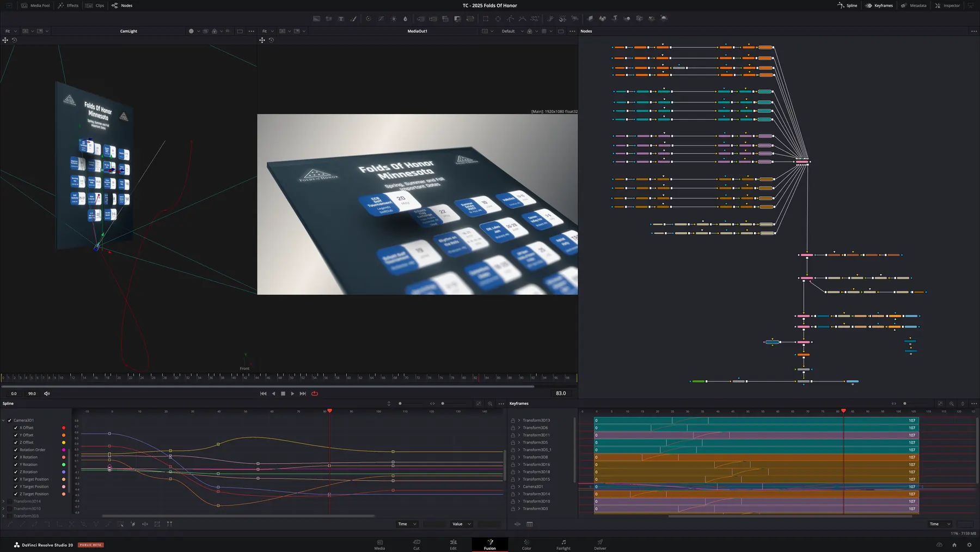The image size is (980, 552).
Task: Add a Blur node (droplet icon)
Action: tap(405, 19)
